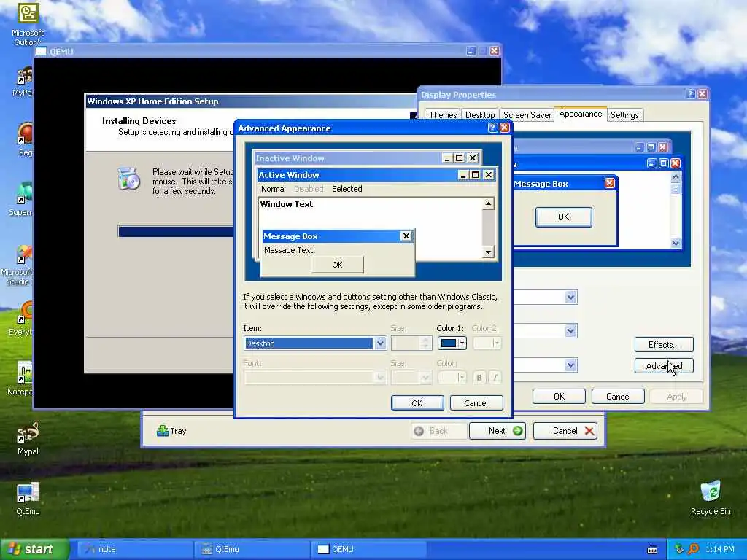This screenshot has width=747, height=560.
Task: Click help icon in Advanced Appearance title bar
Action: click(x=492, y=127)
